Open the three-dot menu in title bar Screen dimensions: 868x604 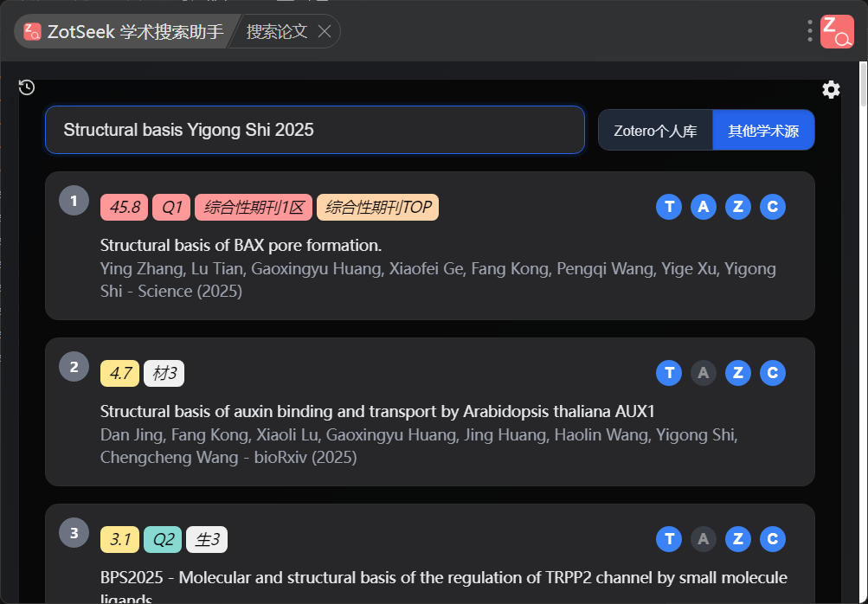(809, 31)
